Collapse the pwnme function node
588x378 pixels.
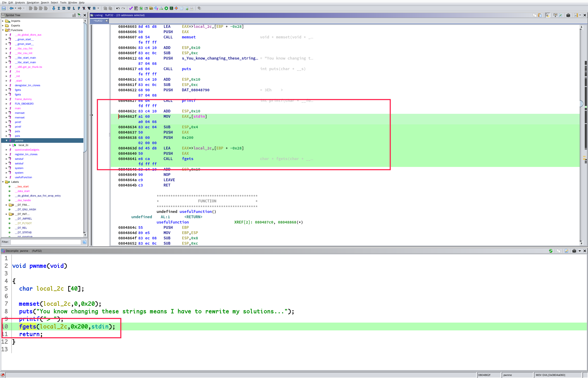tap(7, 141)
